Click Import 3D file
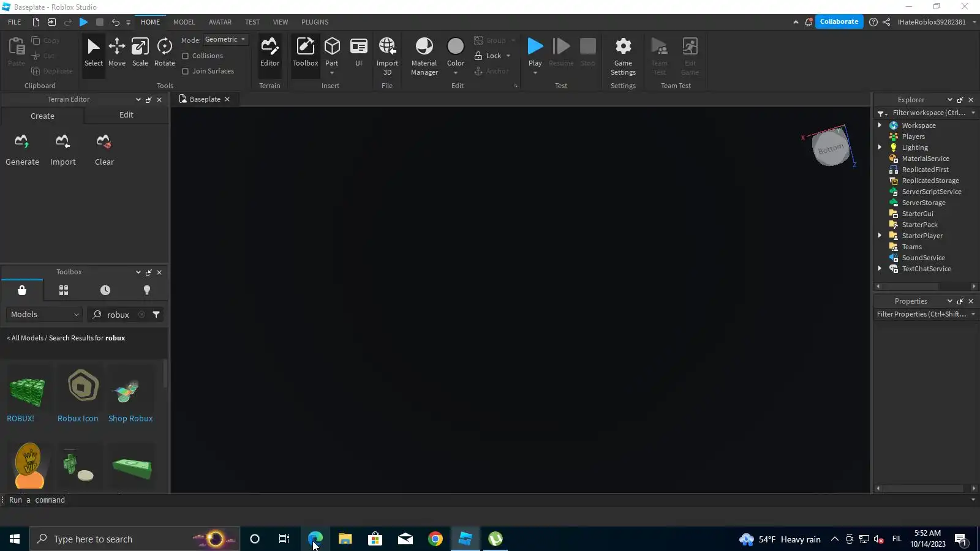The height and width of the screenshot is (551, 980). pos(387,56)
